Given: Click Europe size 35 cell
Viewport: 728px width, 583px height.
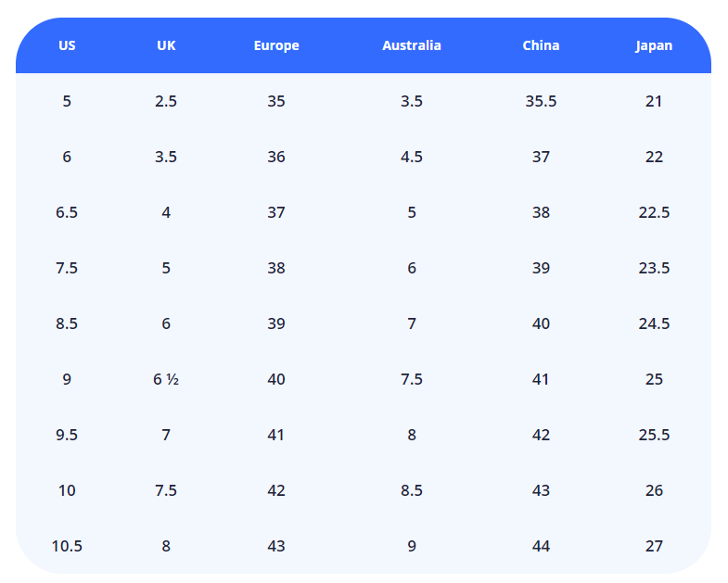Looking at the screenshot, I should pos(276,101).
